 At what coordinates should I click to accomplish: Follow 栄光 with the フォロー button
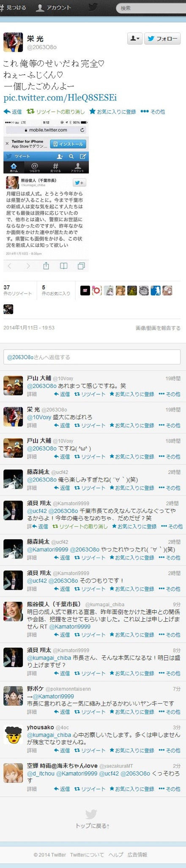coord(163,39)
